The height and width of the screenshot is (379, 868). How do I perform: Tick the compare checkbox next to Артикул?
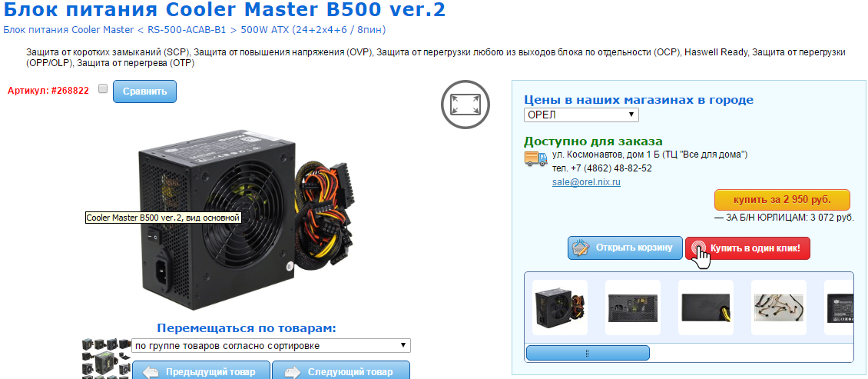102,88
